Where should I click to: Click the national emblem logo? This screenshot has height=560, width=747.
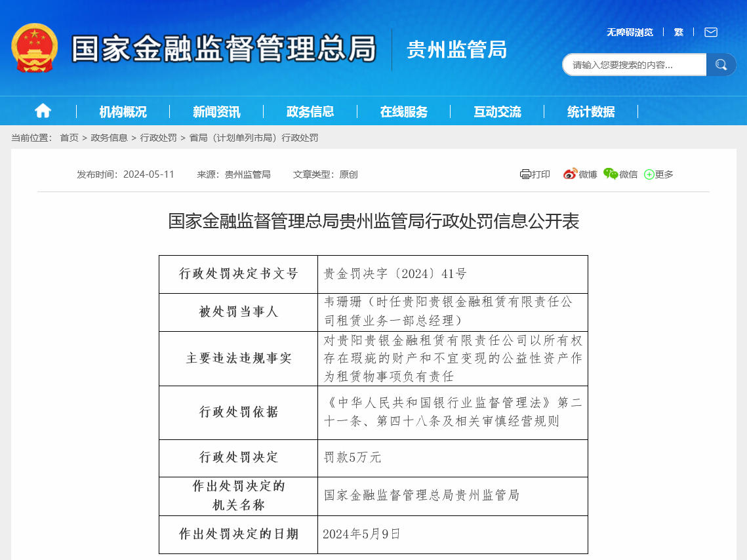[x=34, y=48]
